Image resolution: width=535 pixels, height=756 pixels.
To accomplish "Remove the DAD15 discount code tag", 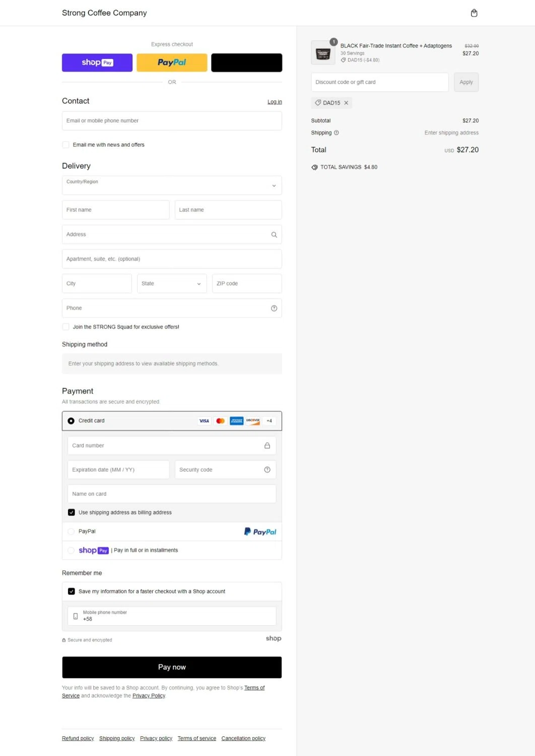I will 346,103.
